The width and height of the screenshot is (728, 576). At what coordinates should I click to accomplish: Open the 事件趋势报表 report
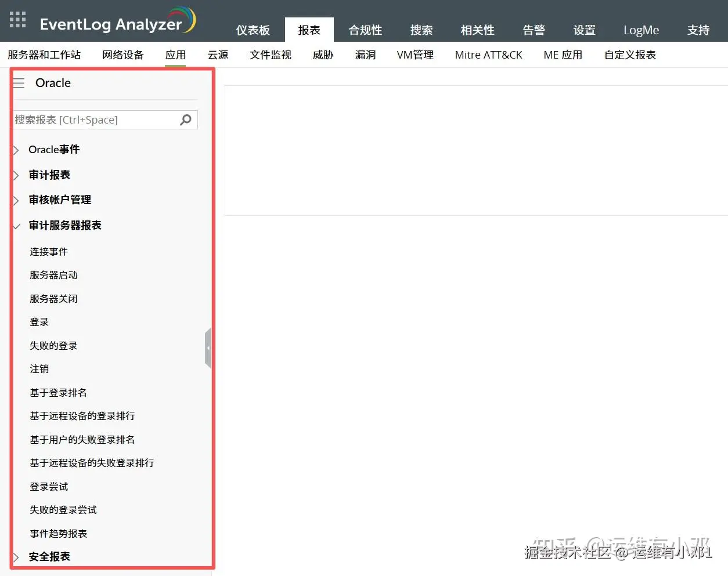(58, 534)
